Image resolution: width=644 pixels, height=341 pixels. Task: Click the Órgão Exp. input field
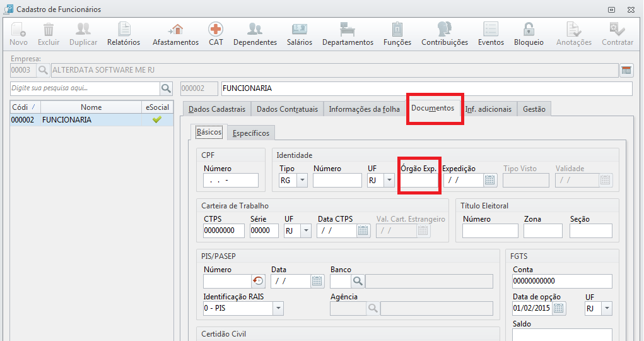coord(419,180)
